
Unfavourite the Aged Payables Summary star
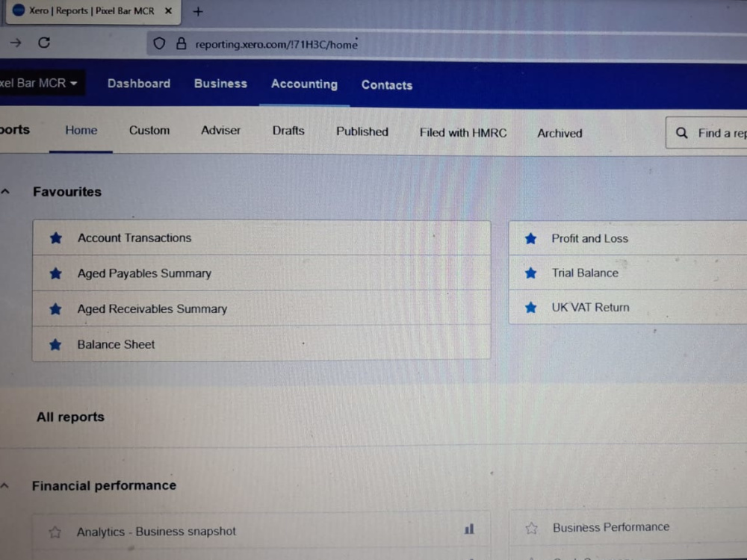(56, 273)
